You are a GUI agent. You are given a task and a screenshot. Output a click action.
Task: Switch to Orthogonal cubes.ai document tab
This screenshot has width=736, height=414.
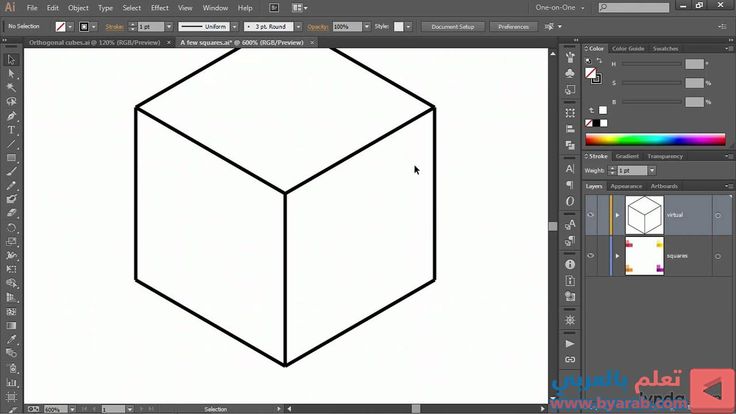click(95, 42)
